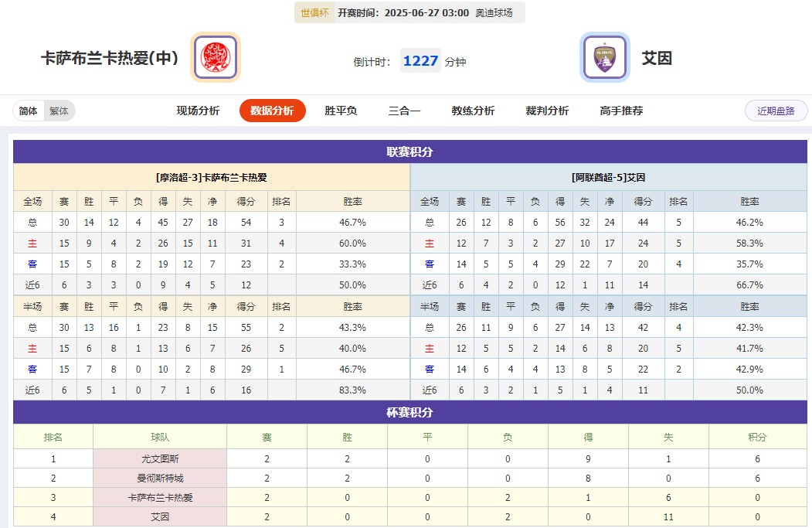The height and width of the screenshot is (528, 812).
Task: Go to the 胜平负 tab
Action: pyautogui.click(x=341, y=111)
